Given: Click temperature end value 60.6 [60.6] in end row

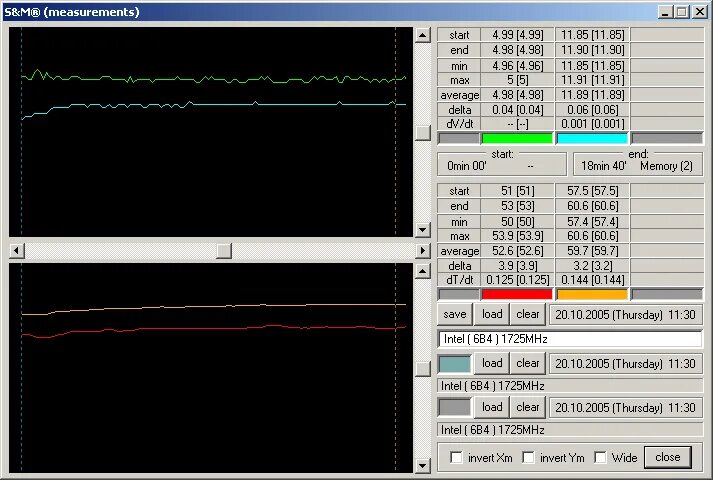Looking at the screenshot, I should [592, 206].
